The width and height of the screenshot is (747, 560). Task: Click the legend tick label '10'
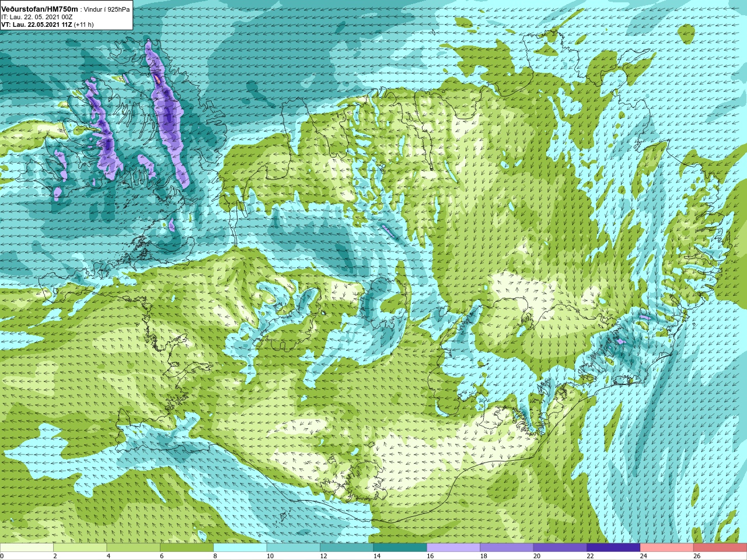pyautogui.click(x=270, y=556)
